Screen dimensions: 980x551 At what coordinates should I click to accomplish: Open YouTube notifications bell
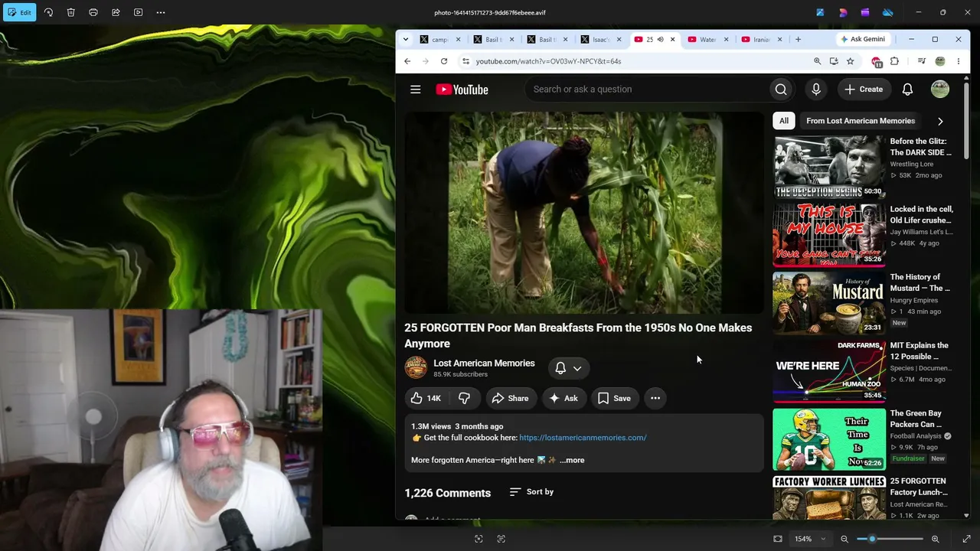(907, 90)
